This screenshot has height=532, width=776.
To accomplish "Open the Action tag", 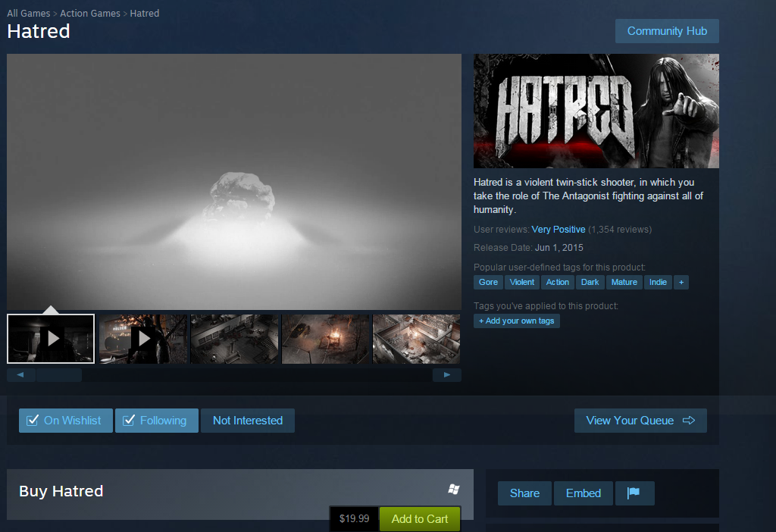I will point(557,282).
